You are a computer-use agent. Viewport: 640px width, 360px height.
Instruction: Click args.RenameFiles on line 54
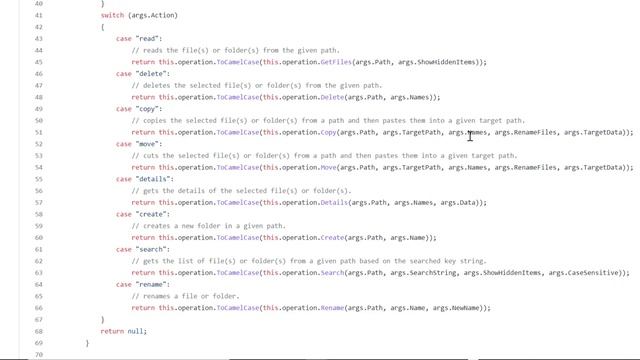click(x=525, y=167)
